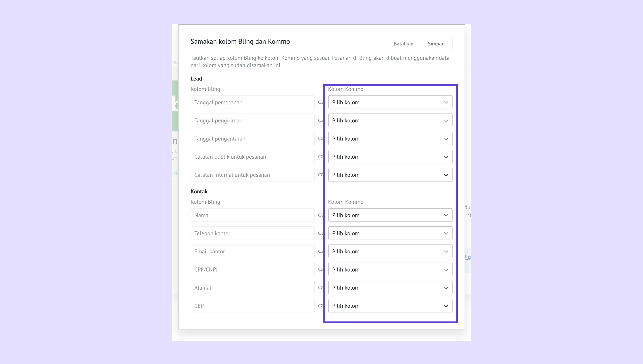Click the Telepon kantor Bling field
The image size is (643, 364).
[x=252, y=233]
